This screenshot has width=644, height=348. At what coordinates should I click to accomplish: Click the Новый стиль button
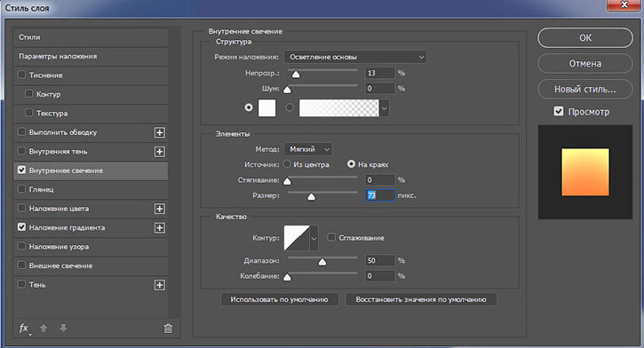click(x=585, y=89)
